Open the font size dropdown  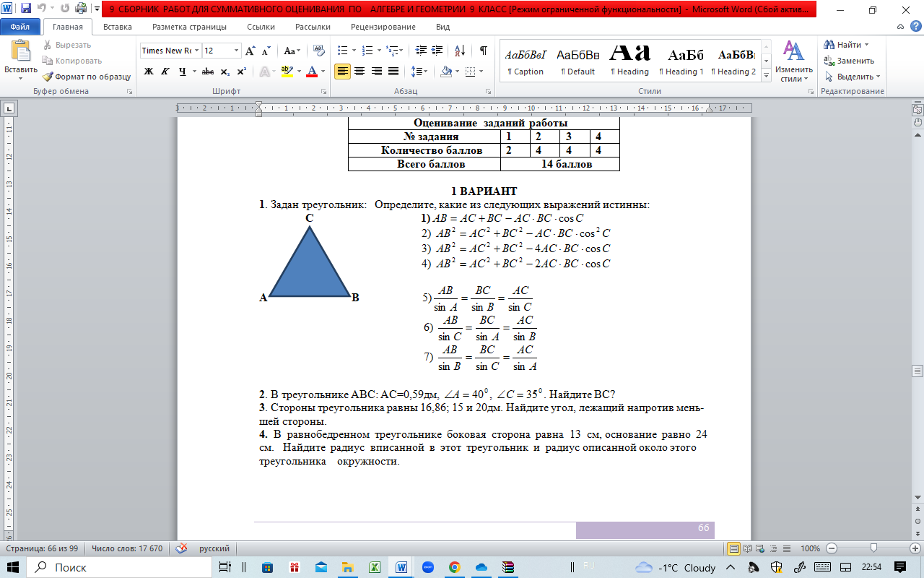[236, 51]
